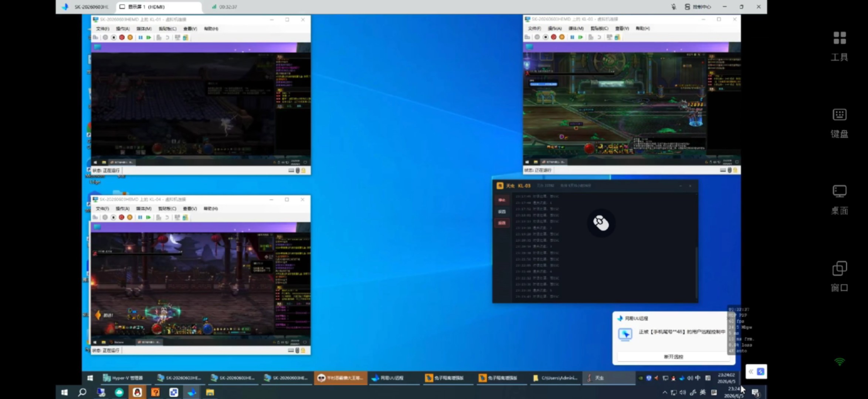This screenshot has height=399, width=868.
Task: Click the black Turn Off icon in KL-01 toolbar
Action: pos(113,37)
